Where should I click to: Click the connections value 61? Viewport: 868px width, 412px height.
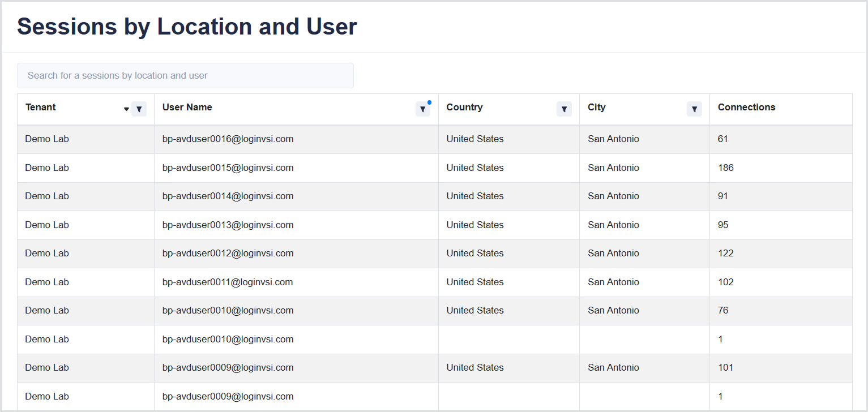723,139
